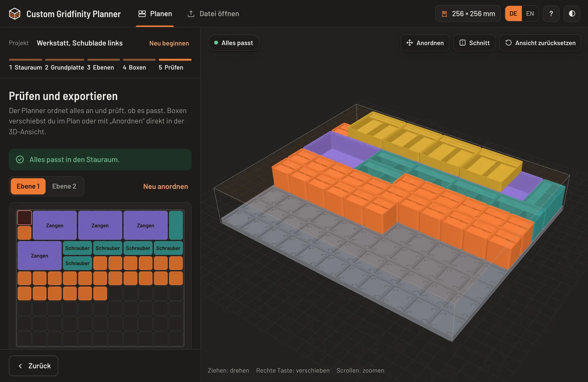Click the project name Werkstatt, Schublade links
The width and height of the screenshot is (588, 382).
pos(80,43)
